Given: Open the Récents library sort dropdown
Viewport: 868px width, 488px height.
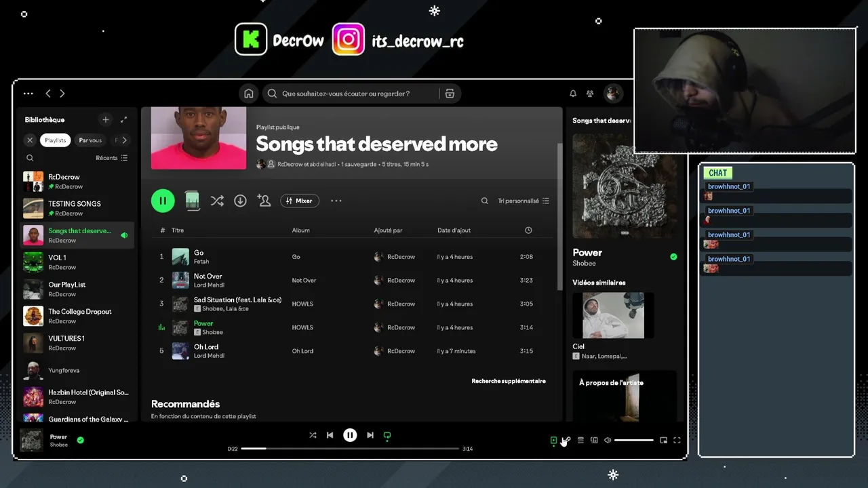Looking at the screenshot, I should click(x=112, y=158).
